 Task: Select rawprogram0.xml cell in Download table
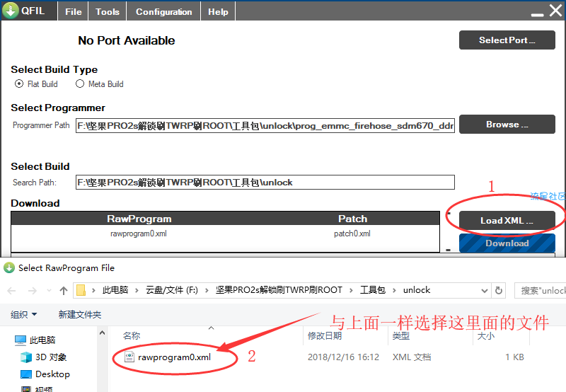pos(139,234)
